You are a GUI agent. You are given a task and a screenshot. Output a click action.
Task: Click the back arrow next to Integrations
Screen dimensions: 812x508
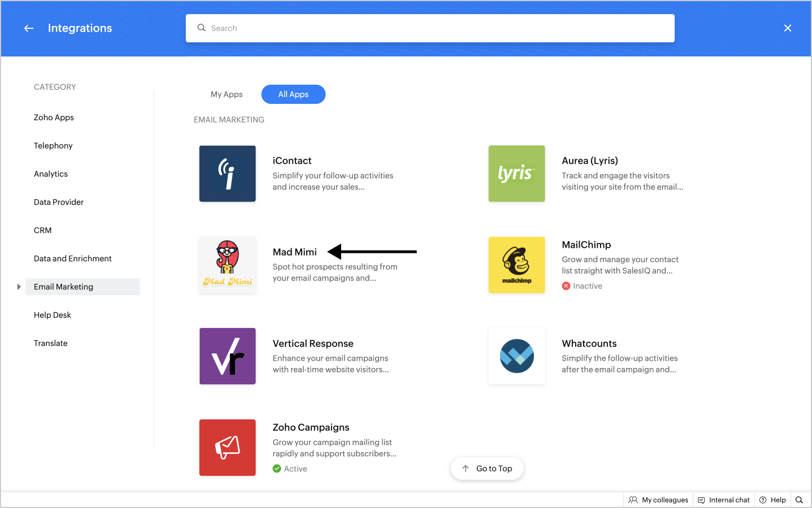[29, 28]
